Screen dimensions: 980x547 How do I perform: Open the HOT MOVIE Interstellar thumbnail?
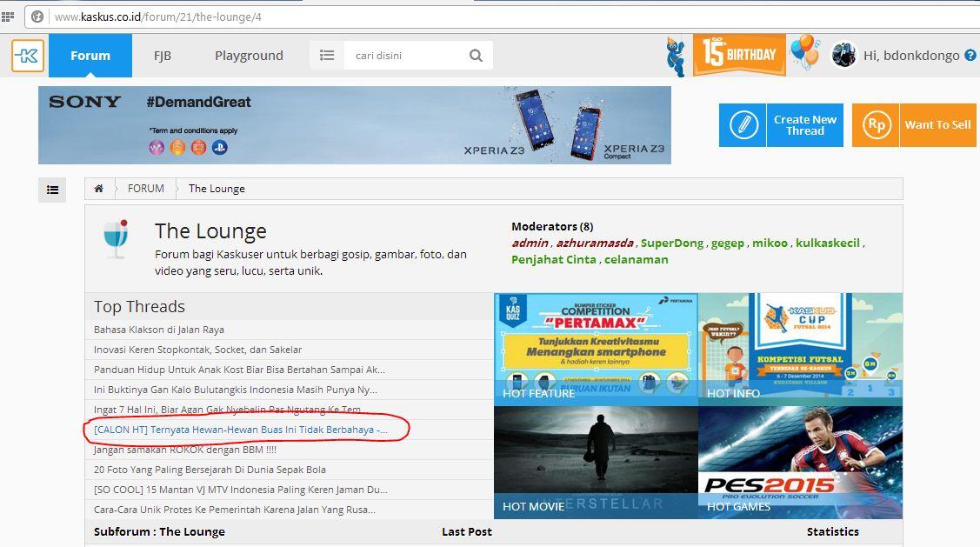point(596,462)
